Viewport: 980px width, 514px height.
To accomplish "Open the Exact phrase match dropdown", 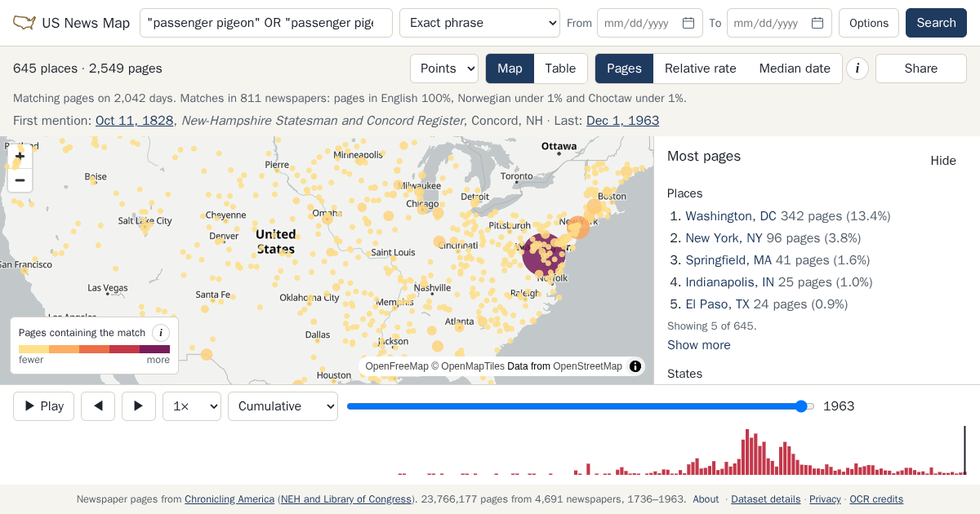I will (x=479, y=23).
